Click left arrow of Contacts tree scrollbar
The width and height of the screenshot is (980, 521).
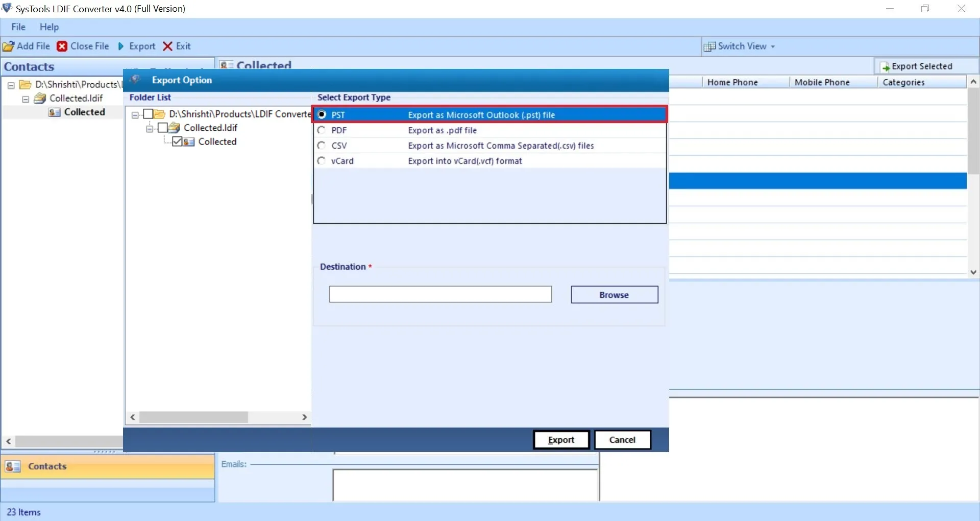9,441
